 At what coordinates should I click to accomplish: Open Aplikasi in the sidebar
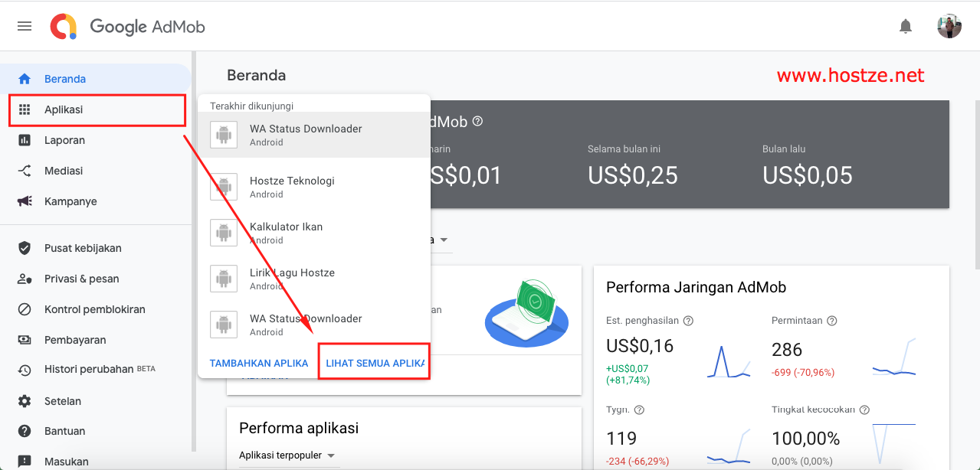(96, 109)
